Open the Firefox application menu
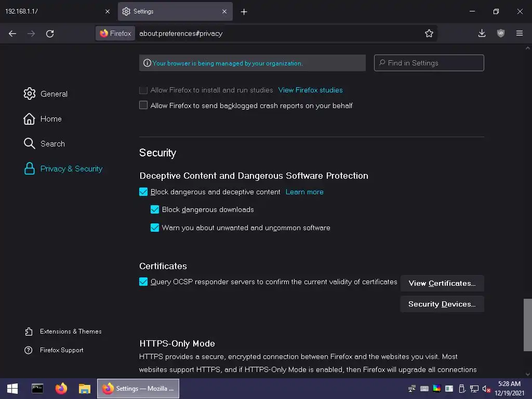Viewport: 532px width, 399px height. (520, 33)
